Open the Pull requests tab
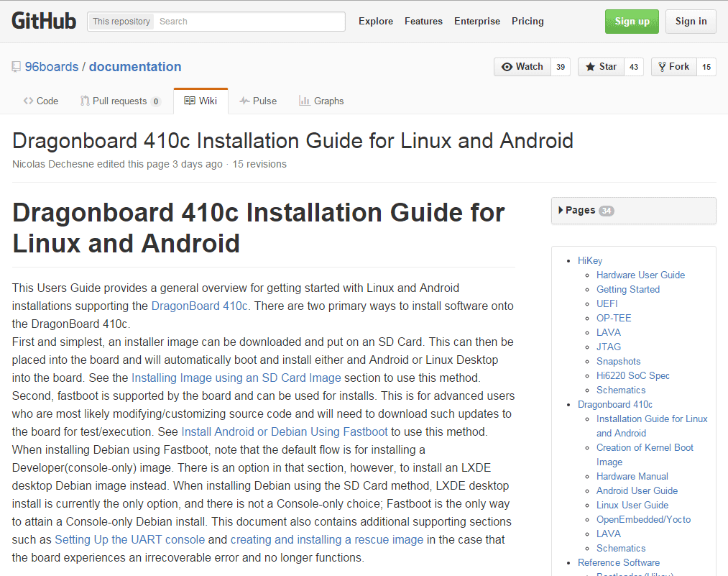The width and height of the screenshot is (728, 576). click(120, 101)
